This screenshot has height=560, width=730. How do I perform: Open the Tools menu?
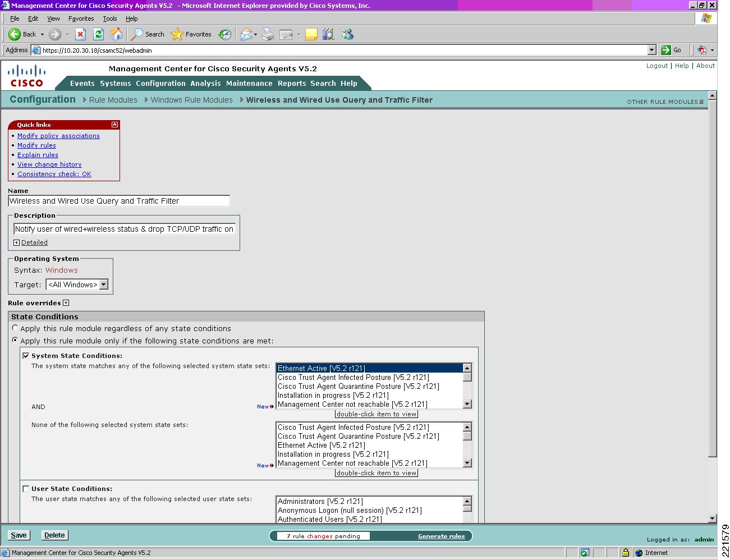click(110, 19)
